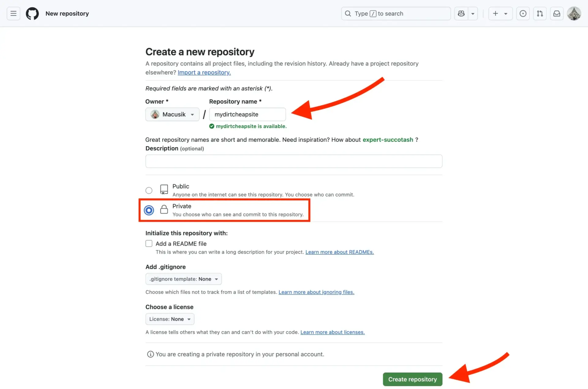Click the Description input field
The image size is (588, 389).
point(294,161)
